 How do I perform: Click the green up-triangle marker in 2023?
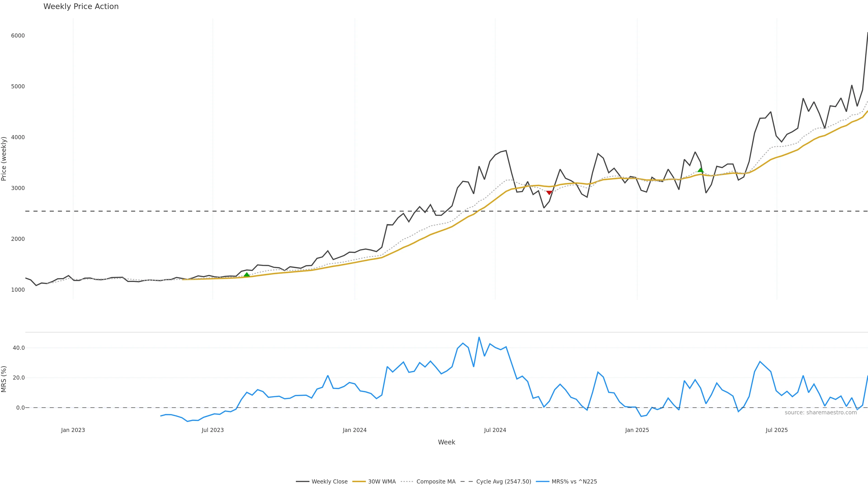(247, 275)
